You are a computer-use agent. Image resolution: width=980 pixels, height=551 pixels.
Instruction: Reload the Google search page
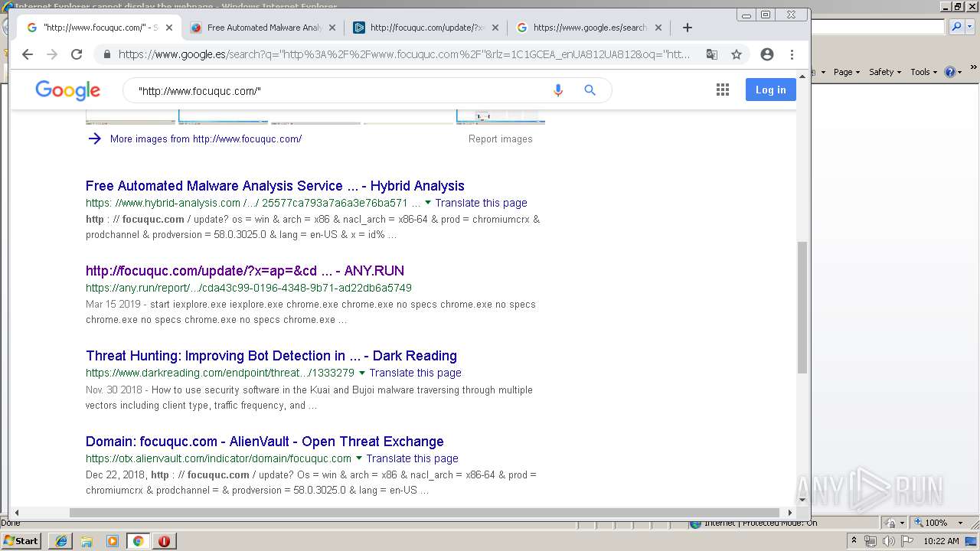pos(77,54)
